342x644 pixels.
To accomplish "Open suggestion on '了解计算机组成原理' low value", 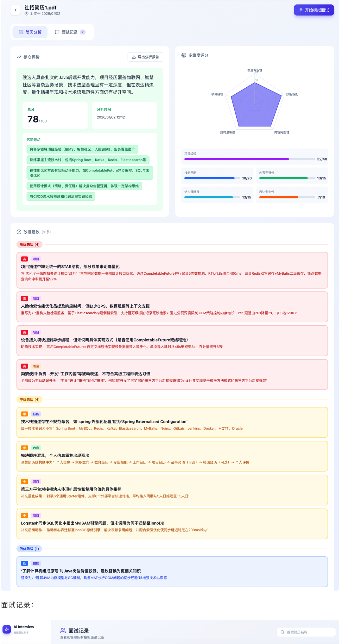I will [172, 572].
